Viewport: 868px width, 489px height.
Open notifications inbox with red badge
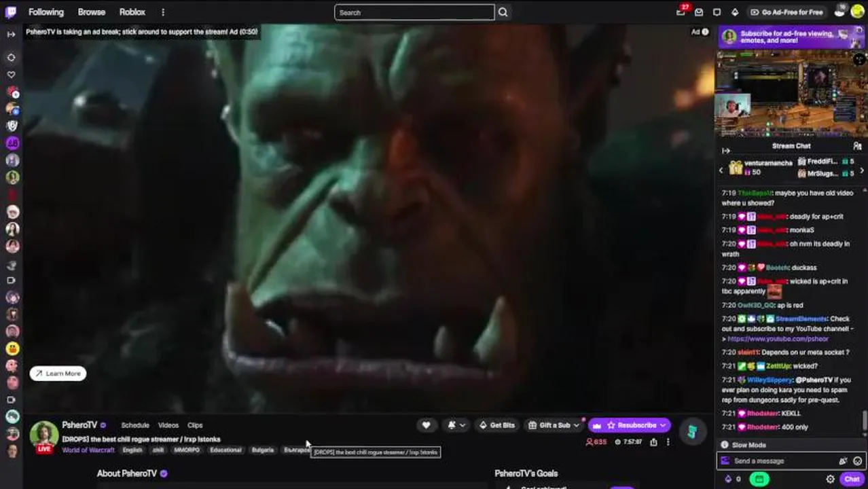point(681,12)
